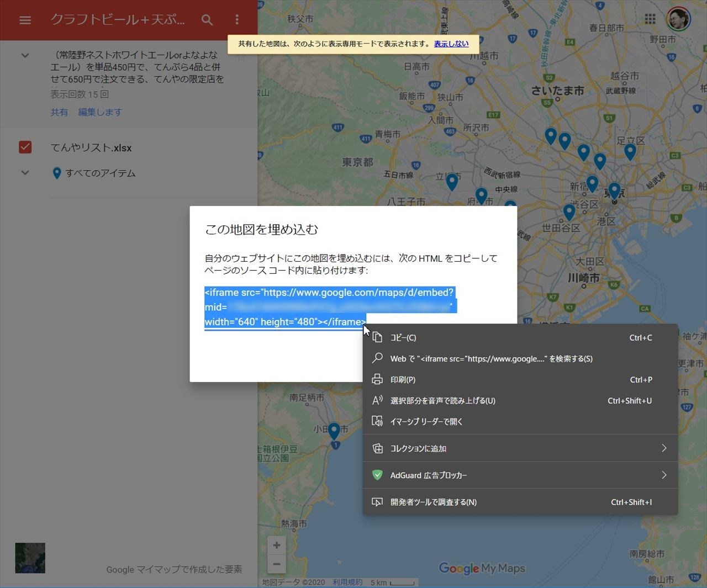707x588 pixels.
Task: Click the さいたま市 map label
Action: (557, 91)
